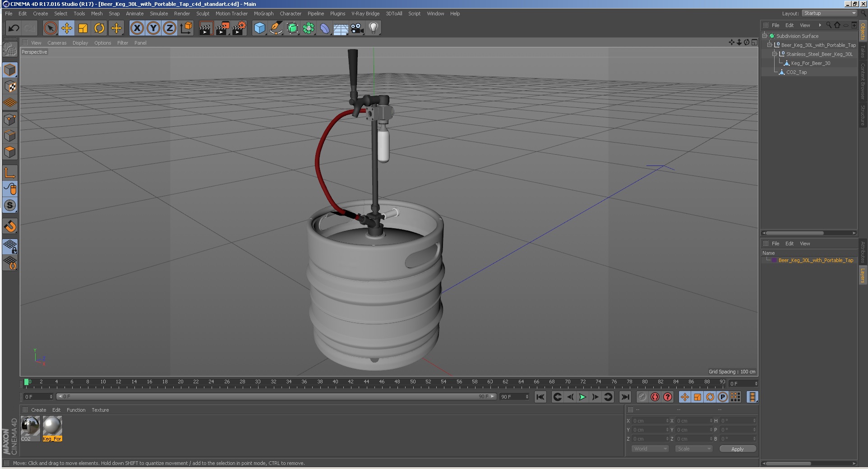Open the V-Ray Bridge menu
The width and height of the screenshot is (868, 469).
click(x=365, y=14)
